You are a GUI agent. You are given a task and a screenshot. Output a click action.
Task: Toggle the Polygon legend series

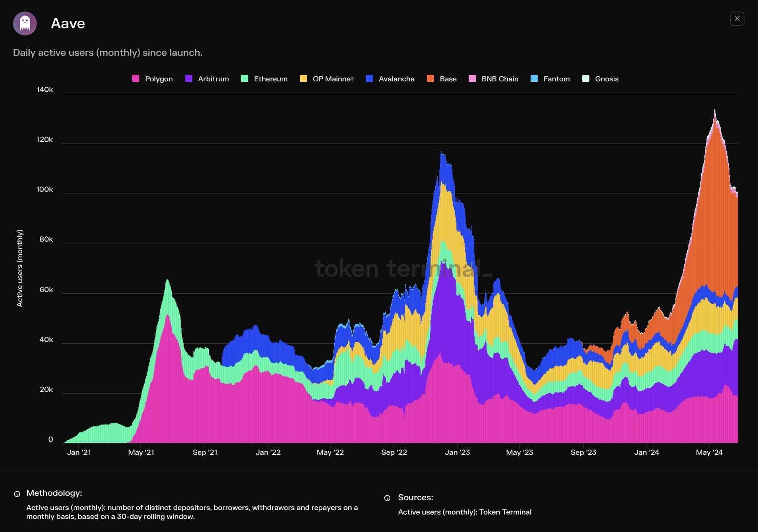coord(152,79)
